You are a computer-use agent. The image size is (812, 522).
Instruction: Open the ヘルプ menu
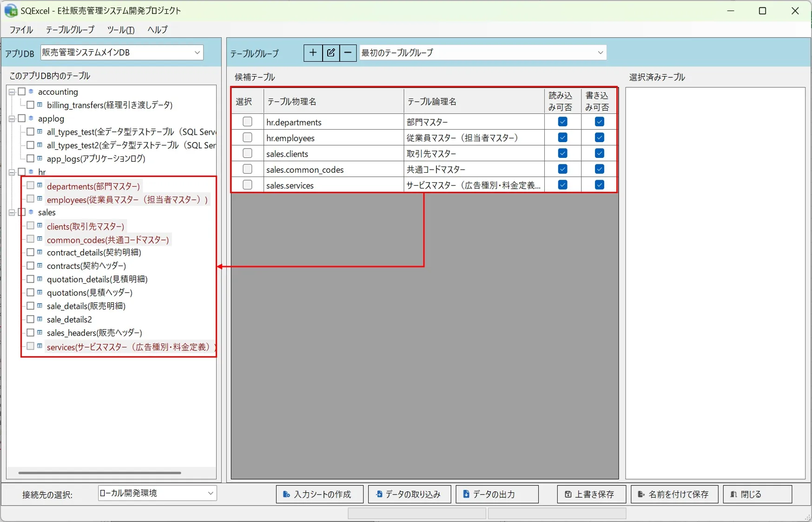[x=158, y=30]
